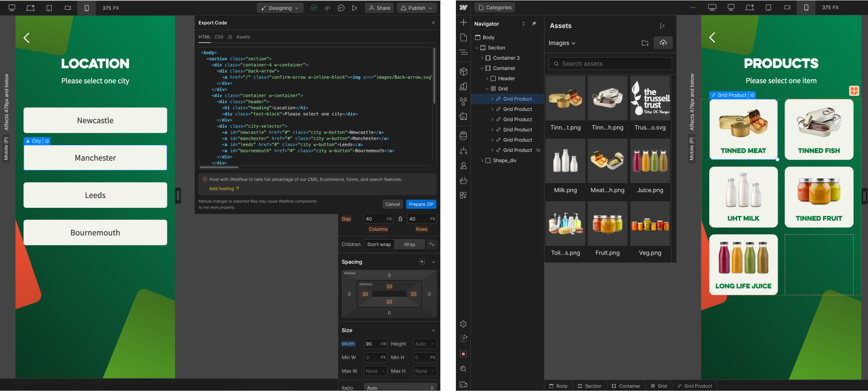This screenshot has width=868, height=391.
Task: Select the Wrap option for Children
Action: coord(409,245)
